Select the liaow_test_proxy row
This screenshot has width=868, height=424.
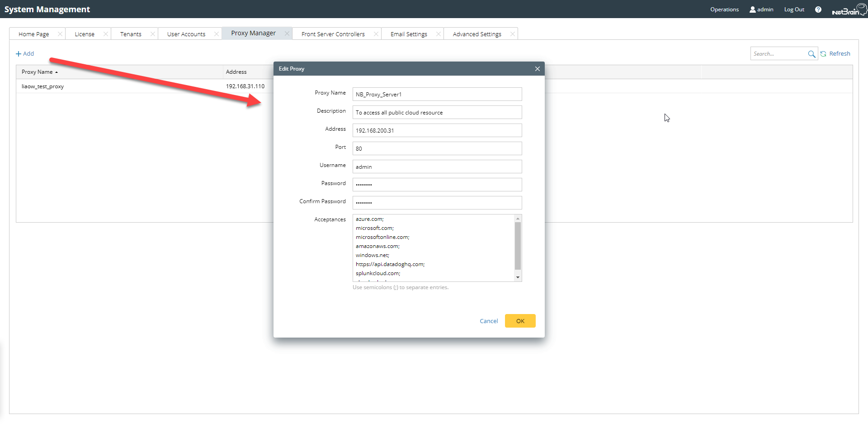tap(145, 86)
